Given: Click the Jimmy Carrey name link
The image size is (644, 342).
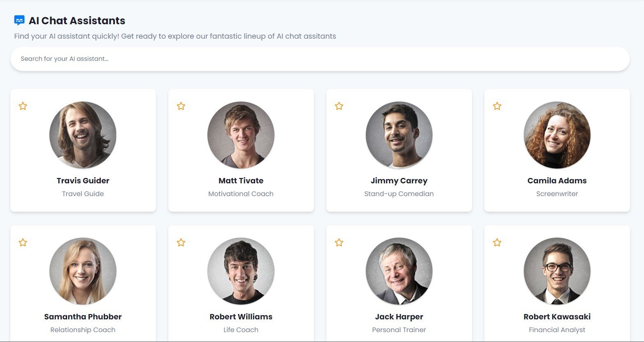Looking at the screenshot, I should point(399,180).
